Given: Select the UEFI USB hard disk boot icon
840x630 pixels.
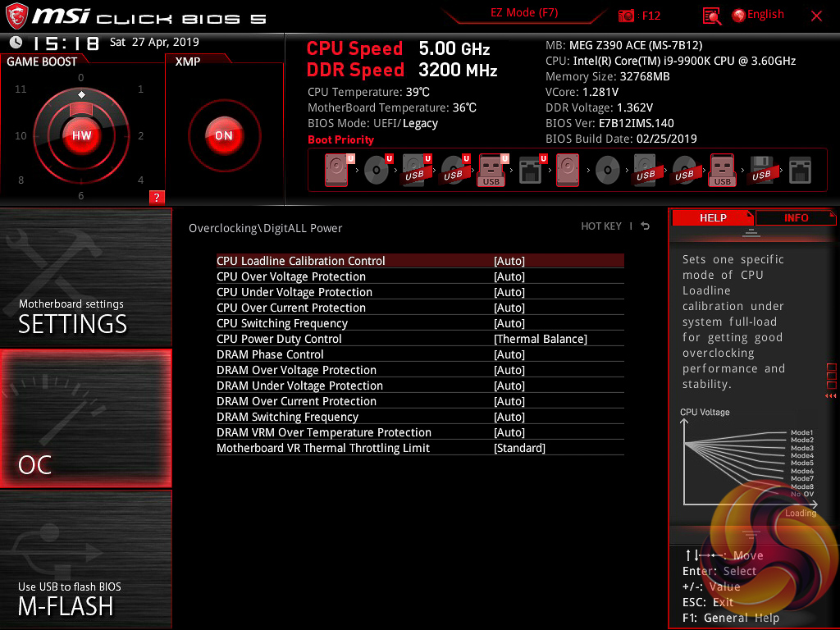Looking at the screenshot, I should point(417,170).
